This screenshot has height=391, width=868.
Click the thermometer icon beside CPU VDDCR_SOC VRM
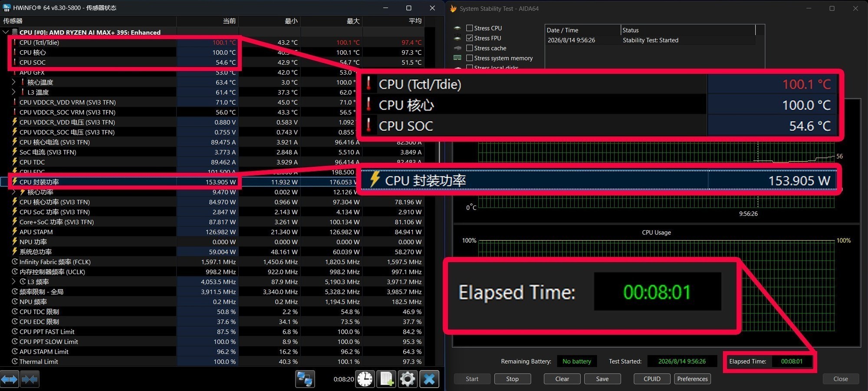click(15, 112)
